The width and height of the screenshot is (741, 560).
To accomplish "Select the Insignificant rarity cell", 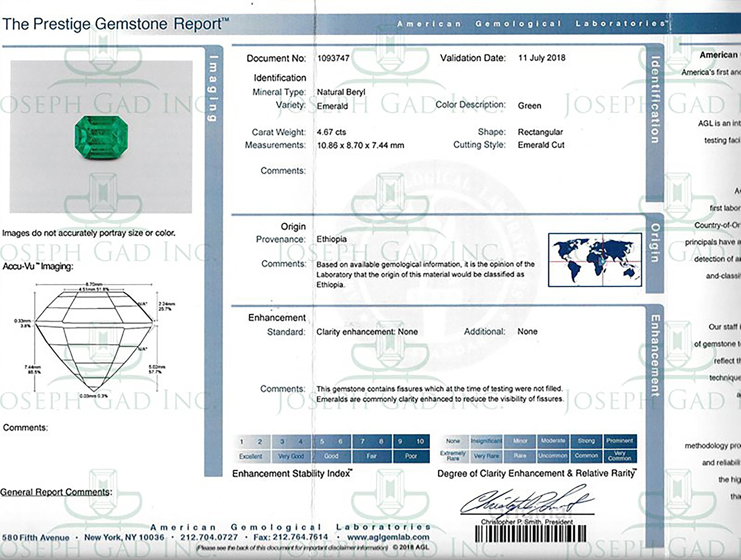I will coord(486,441).
